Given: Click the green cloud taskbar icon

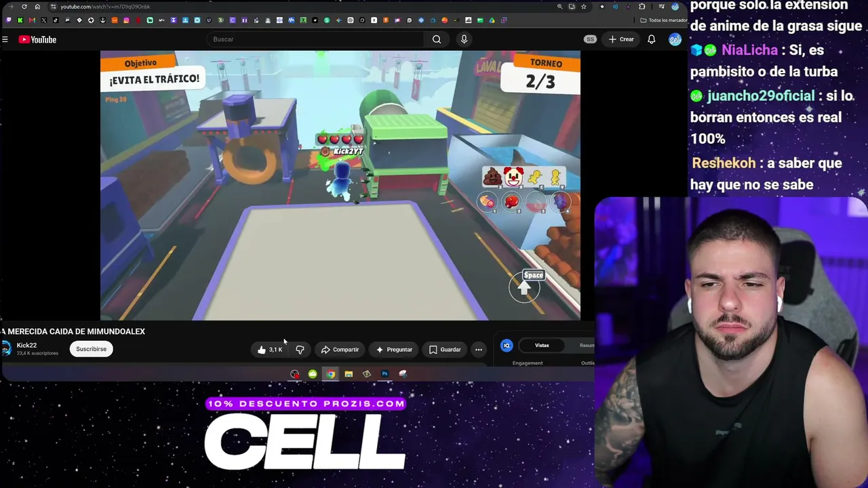Looking at the screenshot, I should (313, 373).
